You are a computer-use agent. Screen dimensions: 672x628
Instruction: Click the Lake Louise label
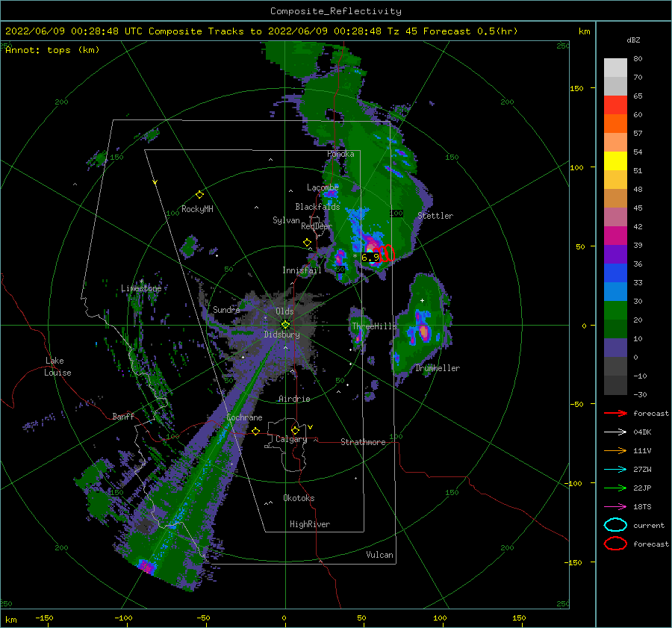pyautogui.click(x=57, y=367)
